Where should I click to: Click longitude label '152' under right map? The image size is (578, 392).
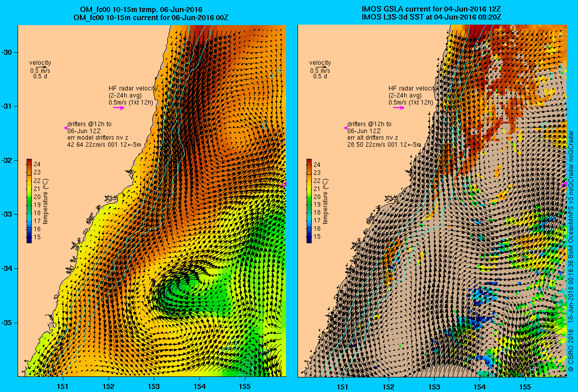(389, 386)
